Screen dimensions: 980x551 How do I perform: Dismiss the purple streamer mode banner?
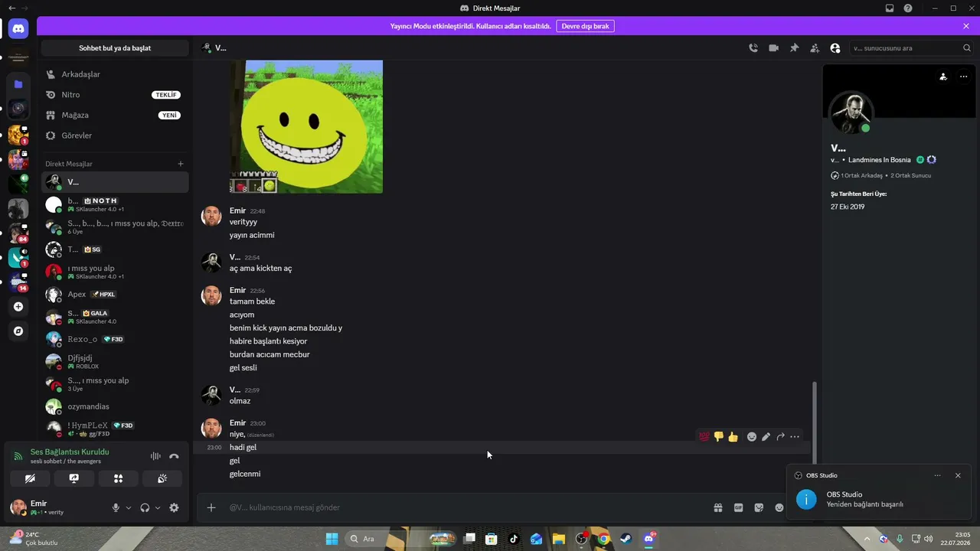[x=966, y=26]
